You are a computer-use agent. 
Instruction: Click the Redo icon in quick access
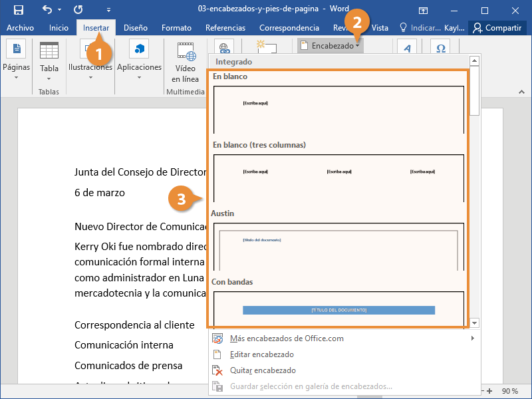[78, 10]
